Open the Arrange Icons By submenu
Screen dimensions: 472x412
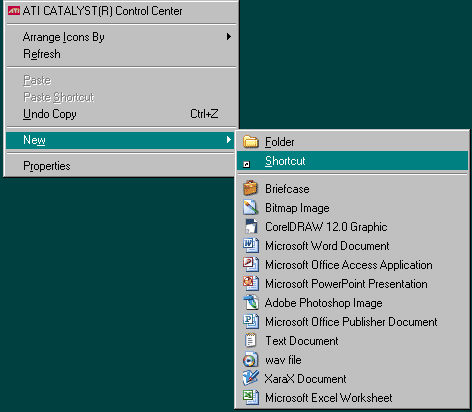coord(121,37)
